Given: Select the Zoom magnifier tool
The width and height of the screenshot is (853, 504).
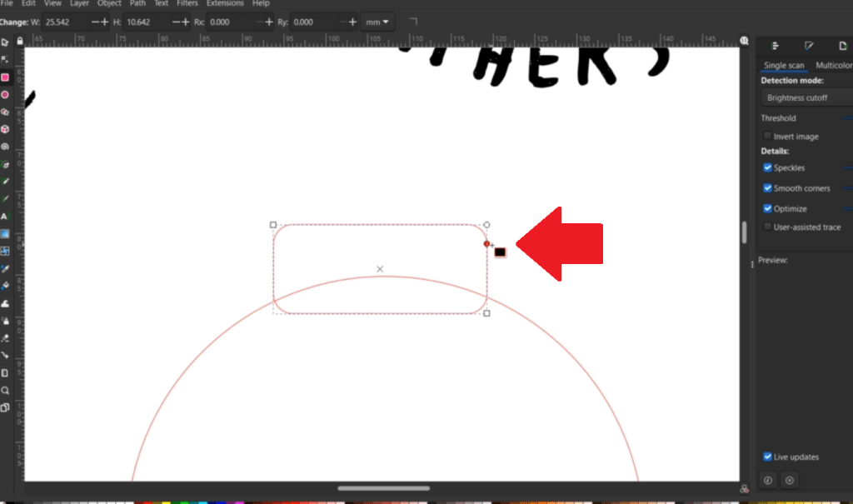Looking at the screenshot, I should [5, 390].
